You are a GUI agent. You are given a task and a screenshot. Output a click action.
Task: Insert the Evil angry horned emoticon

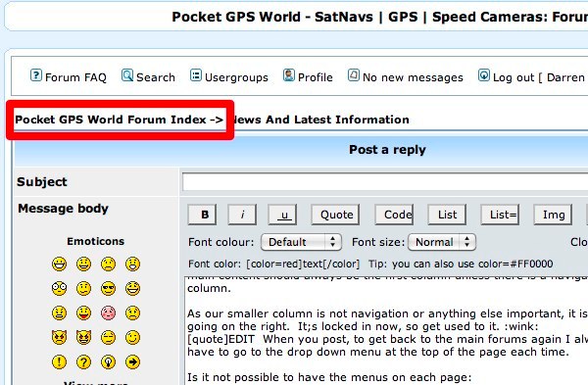pos(59,337)
